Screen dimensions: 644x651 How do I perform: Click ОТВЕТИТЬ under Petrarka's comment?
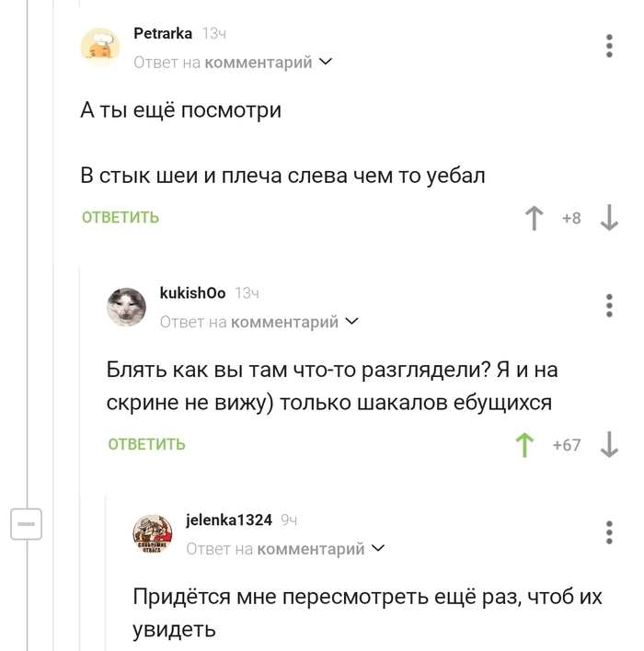(121, 218)
